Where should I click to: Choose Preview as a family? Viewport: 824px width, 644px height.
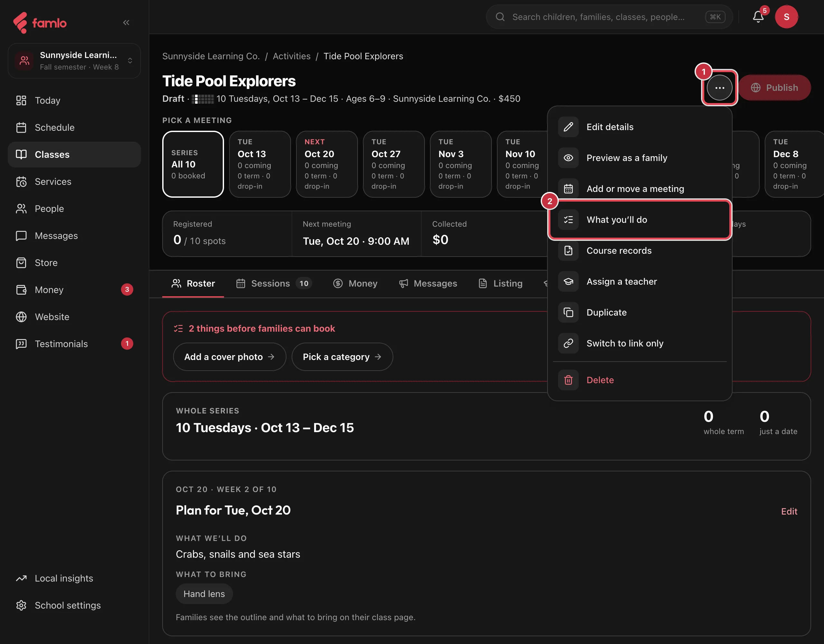(640, 158)
